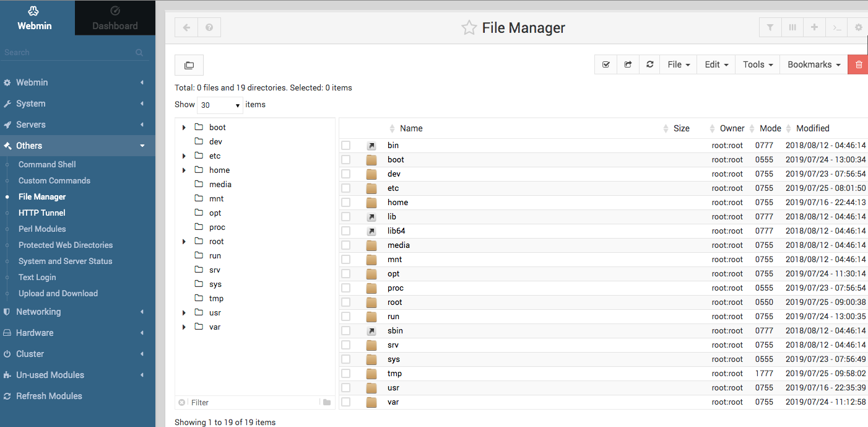Collapse the Others sidebar menu
This screenshot has height=427, width=868.
click(x=77, y=146)
